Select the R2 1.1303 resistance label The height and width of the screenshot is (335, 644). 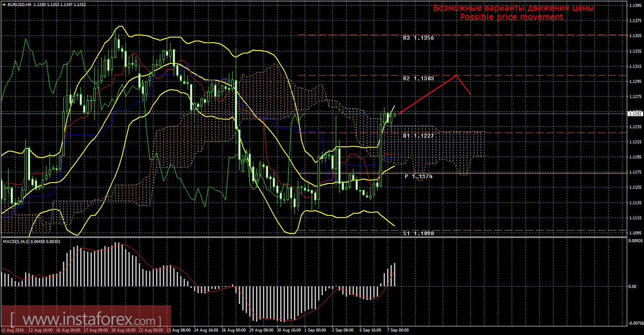tap(418, 79)
